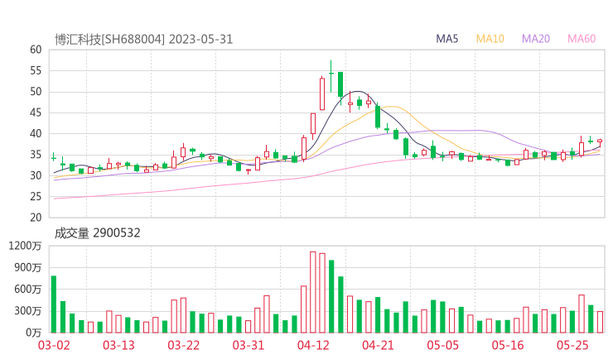Viewport: 613px width, 364px height.
Task: Click the 05-16 date label
Action: click(x=508, y=345)
